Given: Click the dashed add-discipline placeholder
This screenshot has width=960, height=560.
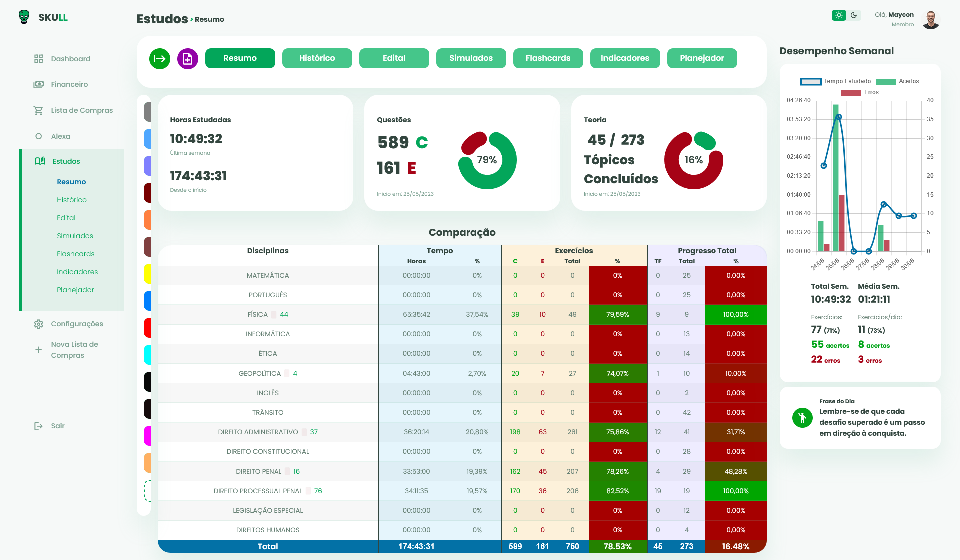Looking at the screenshot, I should (x=147, y=490).
